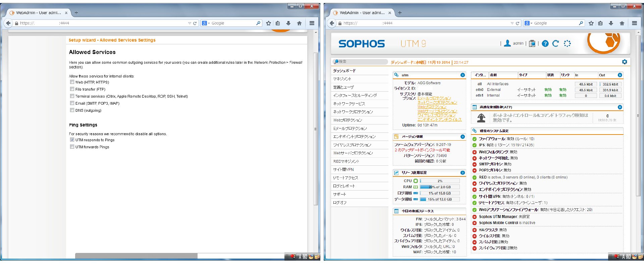Open downloads arrow in right browser toolbar
The height and width of the screenshot is (264, 644).
click(x=611, y=23)
